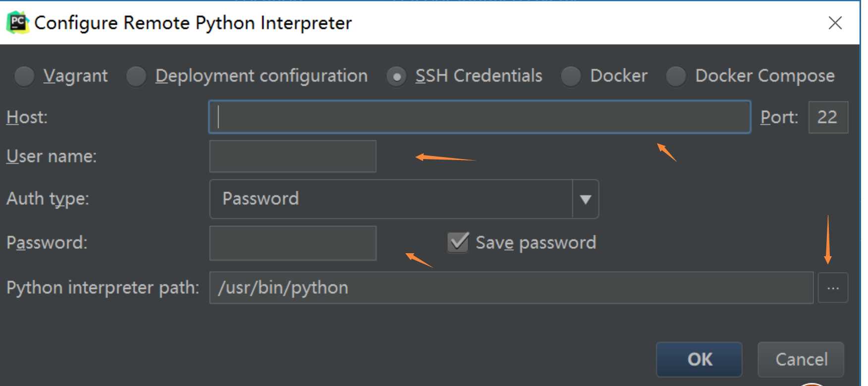Select the Deployment configuration option
Image resolution: width=868 pixels, height=386 pixels.
[136, 76]
